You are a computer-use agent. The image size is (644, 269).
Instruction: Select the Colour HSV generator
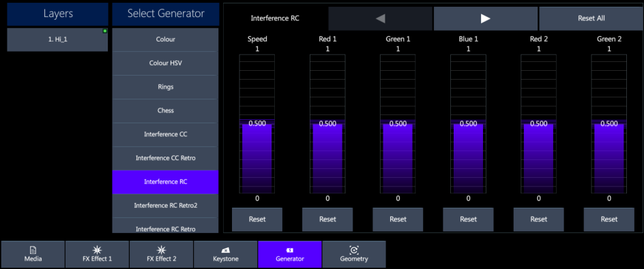click(166, 63)
